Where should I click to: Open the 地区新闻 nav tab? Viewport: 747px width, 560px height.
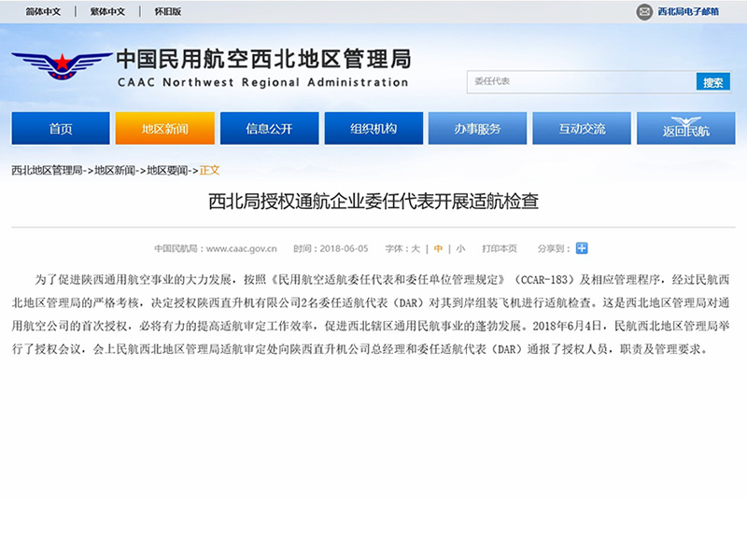point(165,128)
